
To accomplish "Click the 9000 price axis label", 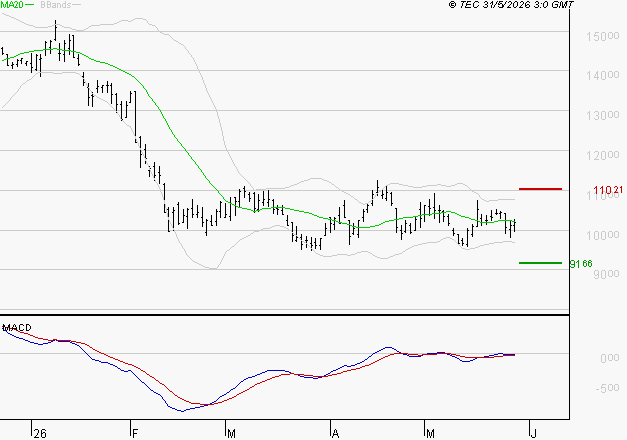I will 606,274.
